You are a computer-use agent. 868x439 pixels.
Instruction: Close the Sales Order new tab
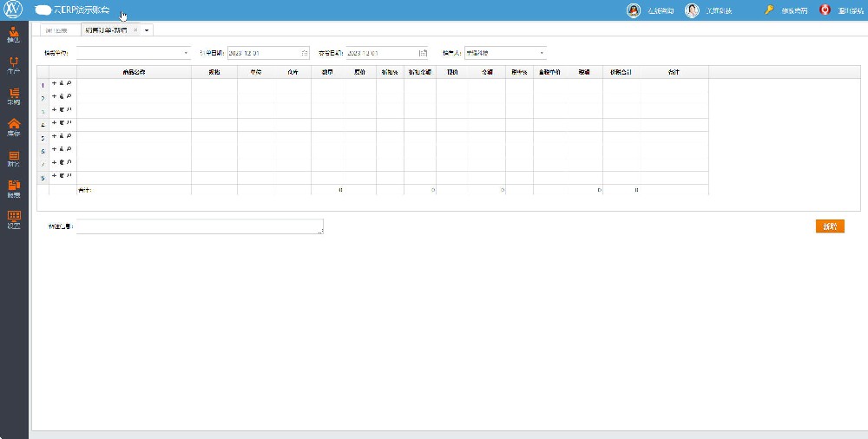coord(135,30)
